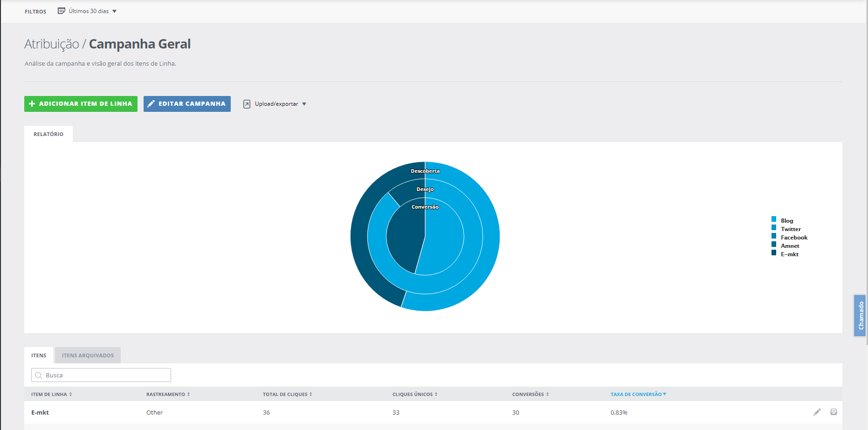Screen dimensions: 868x430
Task: Click the total clicks value 36
Action: [266, 412]
